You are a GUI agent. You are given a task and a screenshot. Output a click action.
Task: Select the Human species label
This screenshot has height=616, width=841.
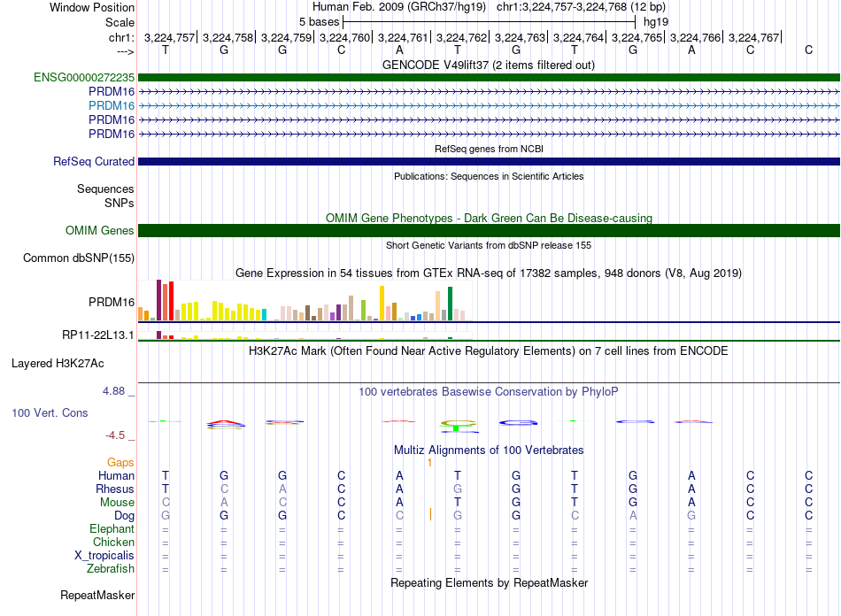[x=116, y=475]
